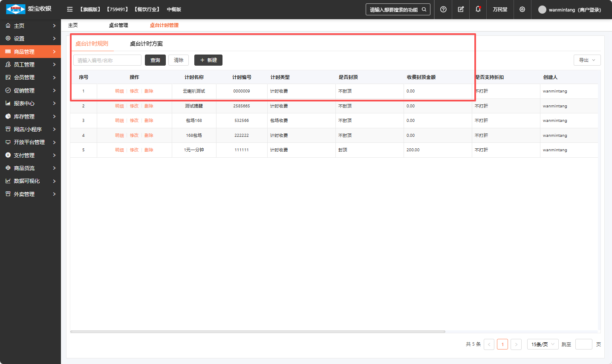
Task: Open the 15条/页 page size dropdown
Action: 543,344
